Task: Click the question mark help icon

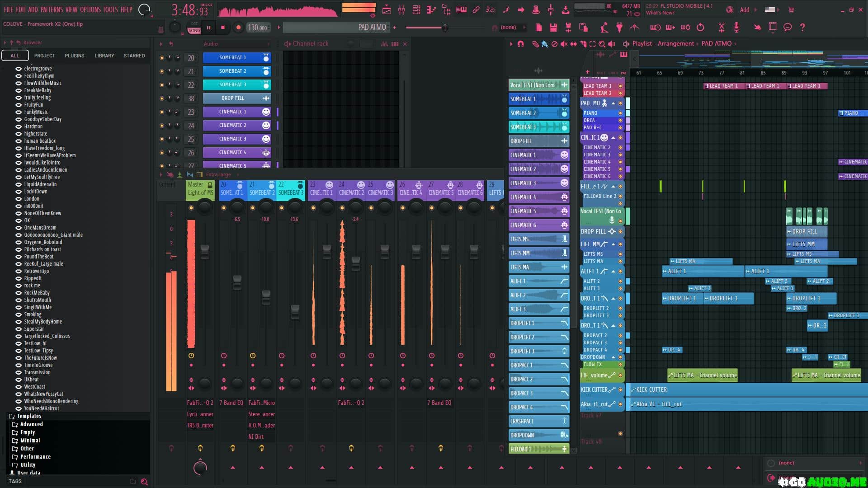Action: click(802, 28)
